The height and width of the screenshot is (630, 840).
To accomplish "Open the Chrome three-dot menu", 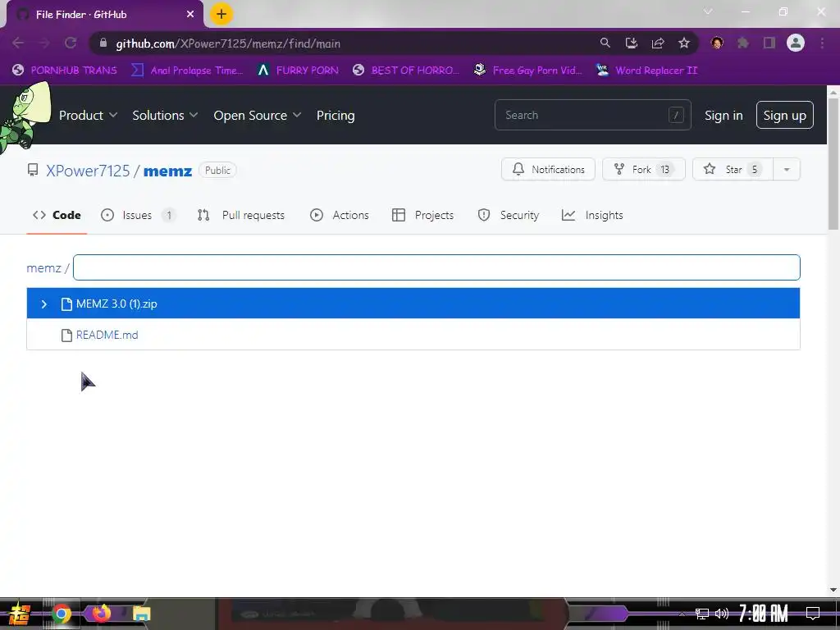I will pyautogui.click(x=822, y=43).
